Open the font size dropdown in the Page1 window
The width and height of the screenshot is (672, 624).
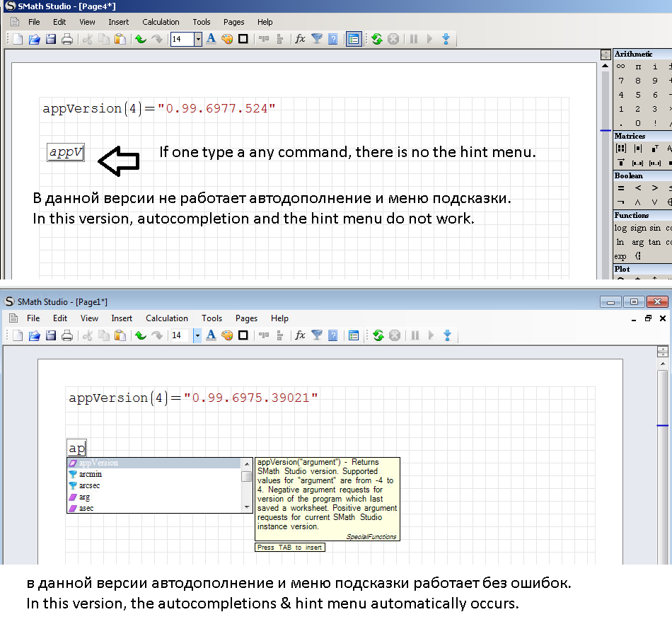tap(198, 335)
